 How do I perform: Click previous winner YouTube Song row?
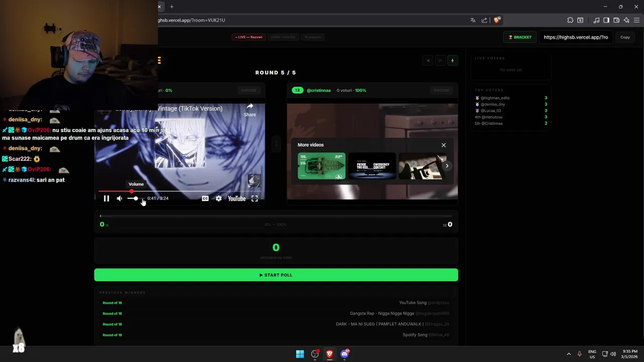click(276, 303)
